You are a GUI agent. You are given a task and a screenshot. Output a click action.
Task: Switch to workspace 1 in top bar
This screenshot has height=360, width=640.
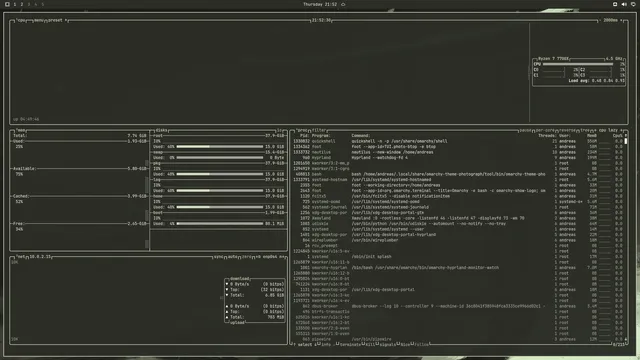15,4
